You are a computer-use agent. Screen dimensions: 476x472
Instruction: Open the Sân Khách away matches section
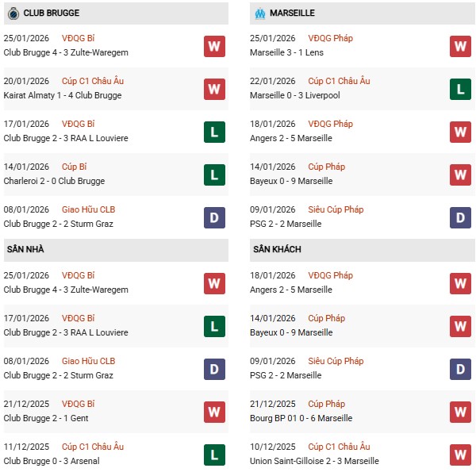[x=278, y=249]
